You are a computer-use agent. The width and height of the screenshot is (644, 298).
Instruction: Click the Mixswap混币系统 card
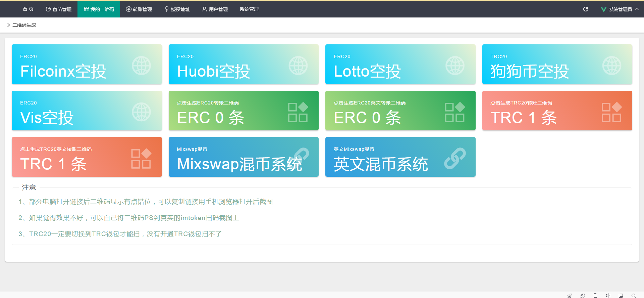coord(244,157)
